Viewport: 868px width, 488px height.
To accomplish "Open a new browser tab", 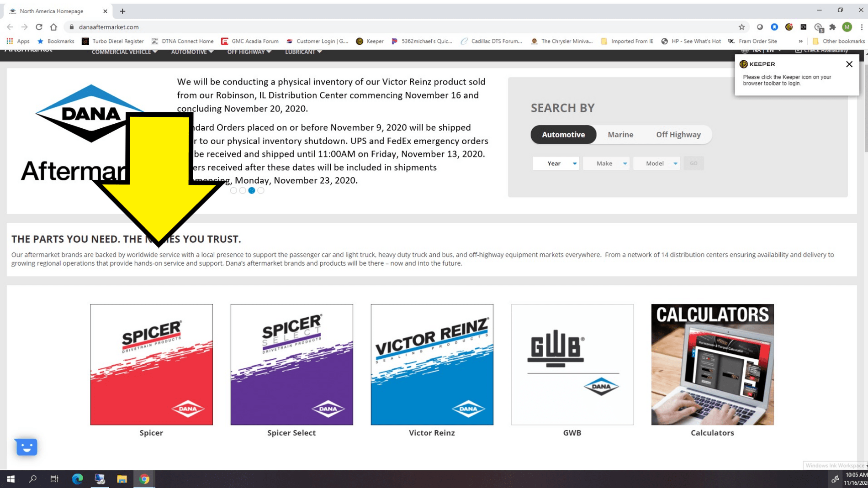I will click(x=122, y=11).
